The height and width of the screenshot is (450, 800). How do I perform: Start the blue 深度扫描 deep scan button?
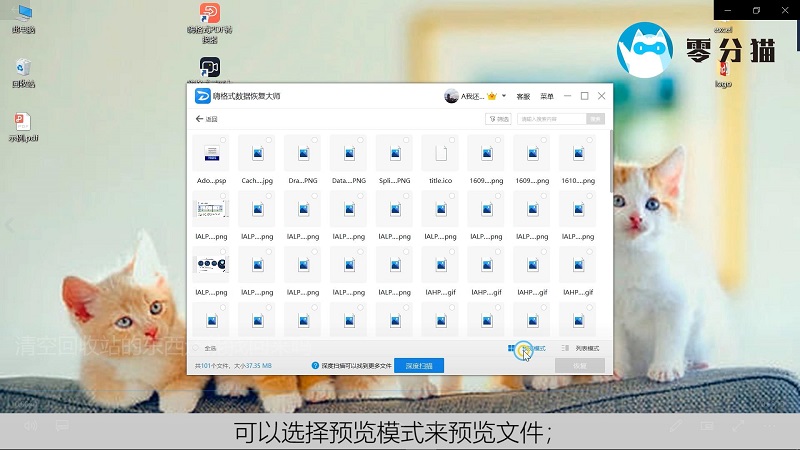click(x=419, y=365)
